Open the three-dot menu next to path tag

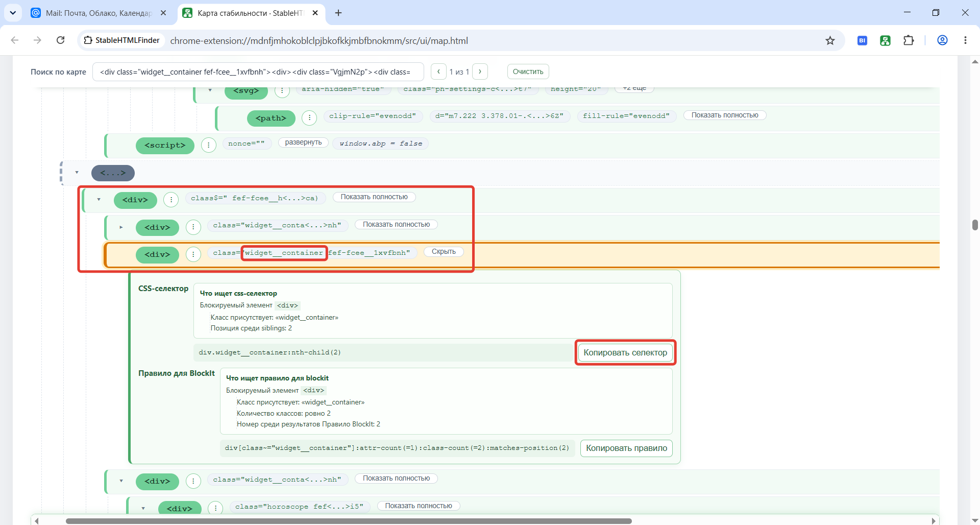click(309, 118)
